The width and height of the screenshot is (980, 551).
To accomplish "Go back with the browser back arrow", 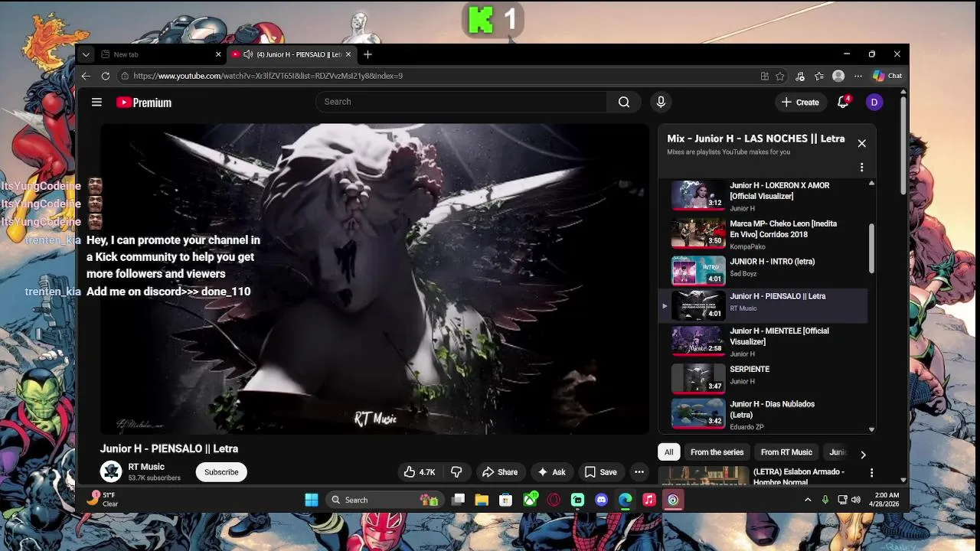I will point(86,76).
